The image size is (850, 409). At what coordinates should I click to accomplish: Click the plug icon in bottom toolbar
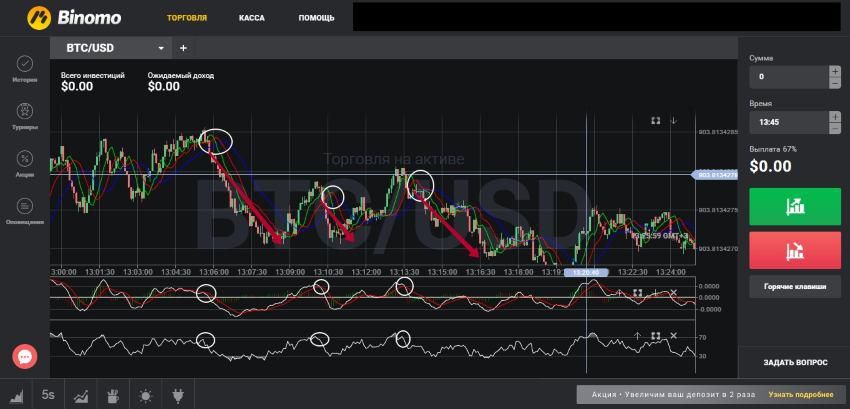point(177,395)
